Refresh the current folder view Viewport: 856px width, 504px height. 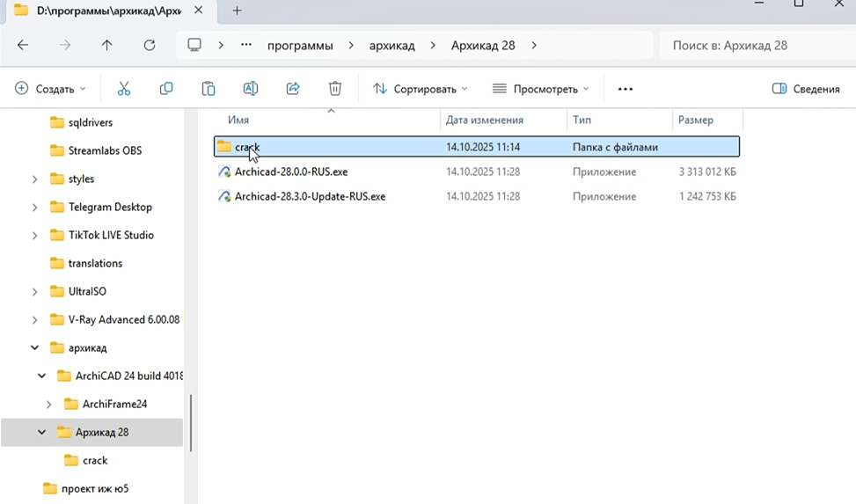[x=150, y=46]
